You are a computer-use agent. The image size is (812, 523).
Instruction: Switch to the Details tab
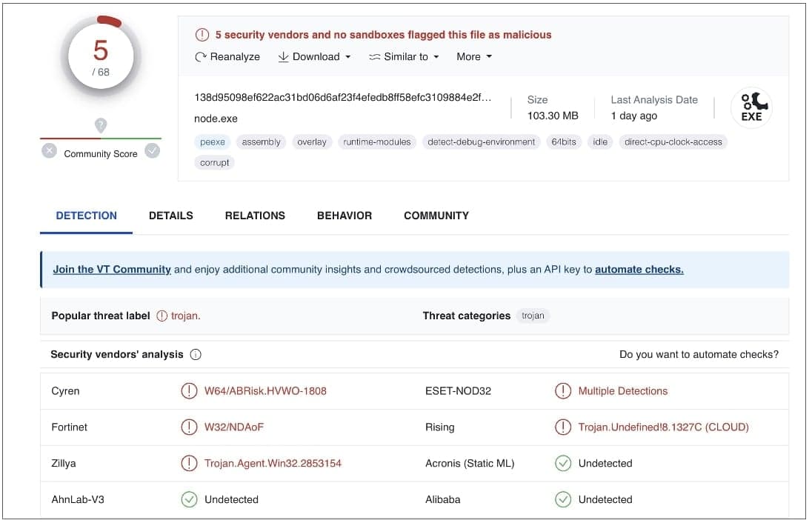(x=170, y=216)
